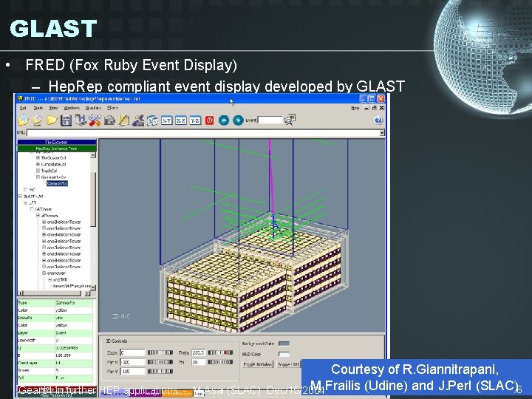Click the red stop icon
This screenshot has height=399, width=532.
click(209, 120)
